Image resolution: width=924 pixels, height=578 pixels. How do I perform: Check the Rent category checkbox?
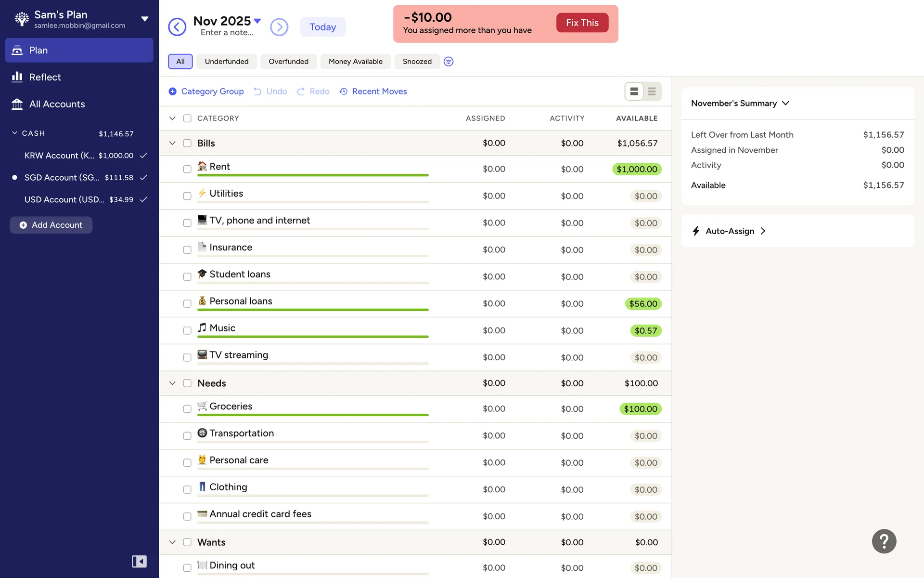pyautogui.click(x=187, y=169)
